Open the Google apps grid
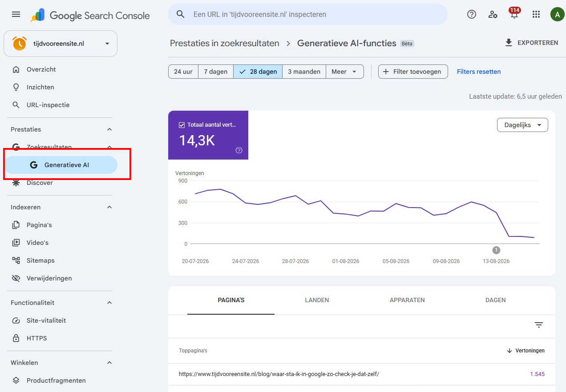This screenshot has height=392, width=566. click(x=536, y=14)
